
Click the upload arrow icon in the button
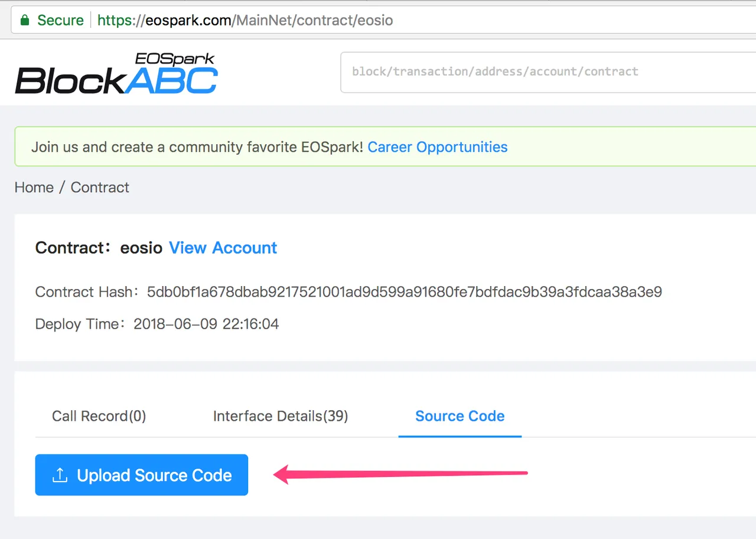[x=60, y=475]
